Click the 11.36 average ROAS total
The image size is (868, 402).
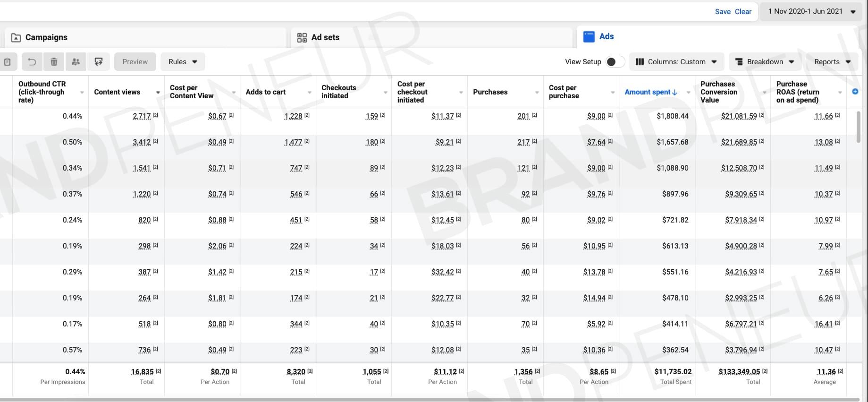coord(826,372)
